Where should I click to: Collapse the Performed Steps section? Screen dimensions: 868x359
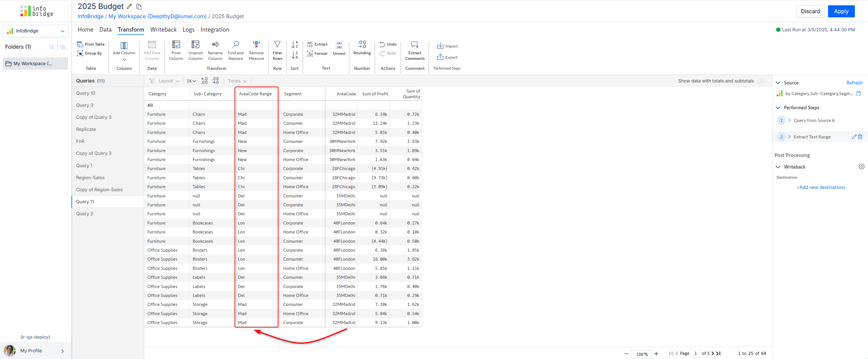point(778,108)
